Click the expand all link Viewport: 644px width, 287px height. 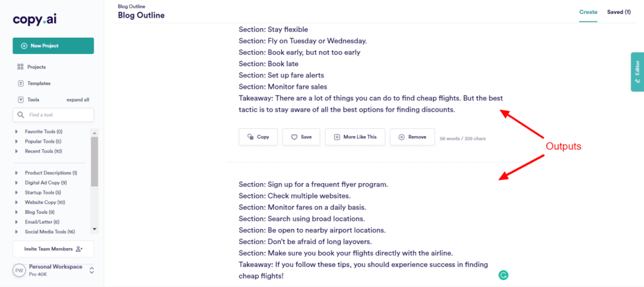click(78, 99)
